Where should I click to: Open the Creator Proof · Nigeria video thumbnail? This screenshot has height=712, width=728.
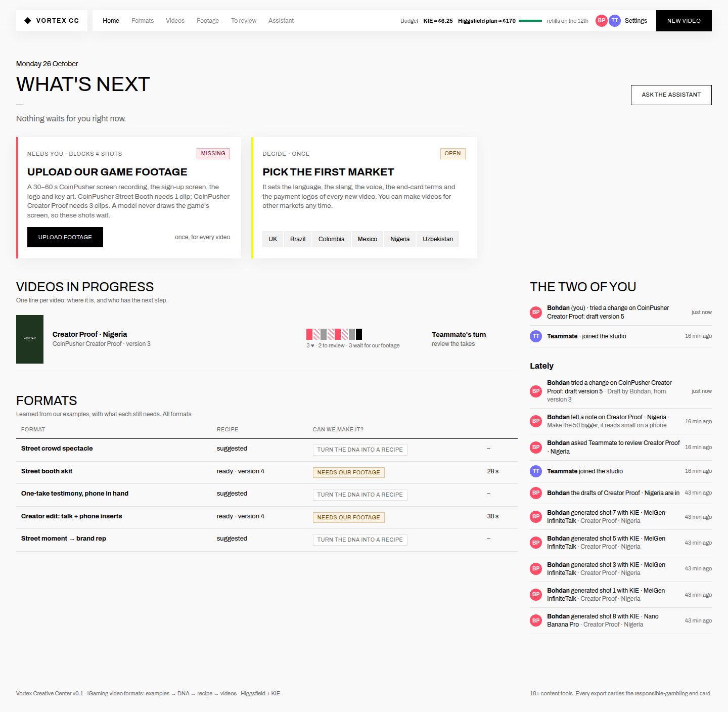coord(30,339)
